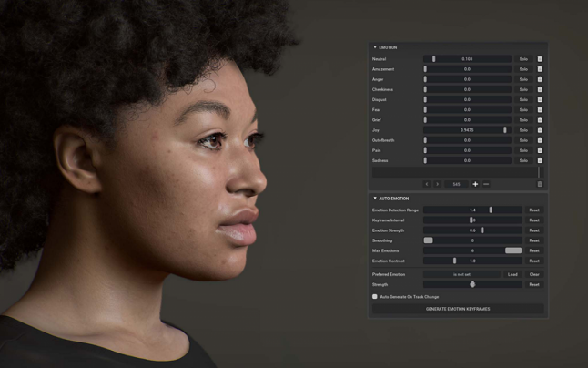Solo the Grief emotion
This screenshot has width=588, height=368.
point(523,119)
